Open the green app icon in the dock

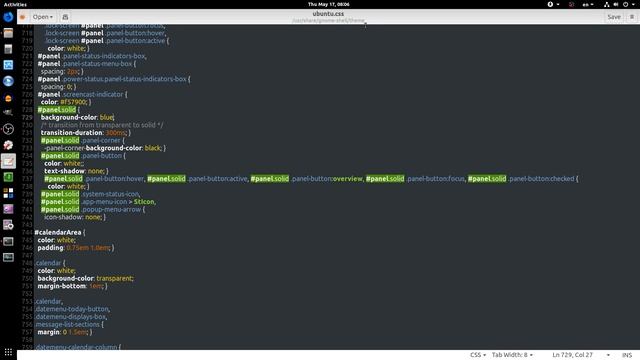[x=8, y=177]
